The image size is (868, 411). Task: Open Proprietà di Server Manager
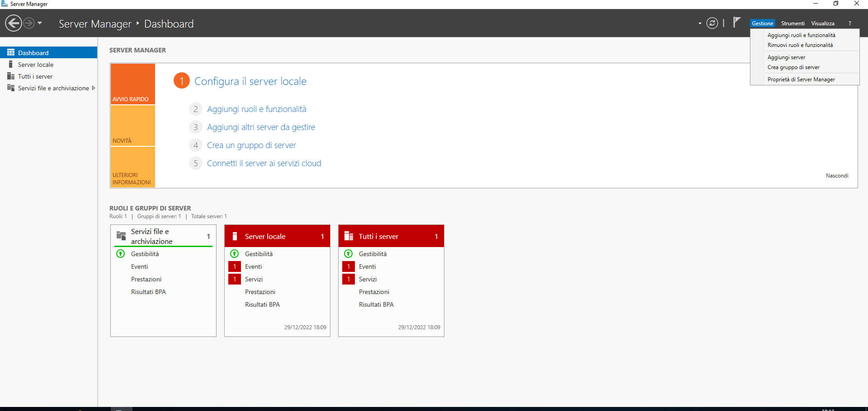801,79
